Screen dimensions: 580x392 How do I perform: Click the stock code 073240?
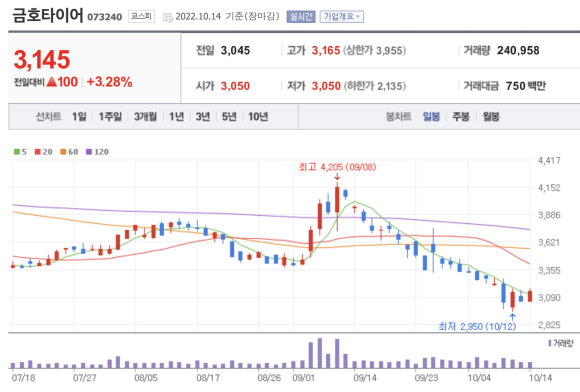[x=105, y=17]
